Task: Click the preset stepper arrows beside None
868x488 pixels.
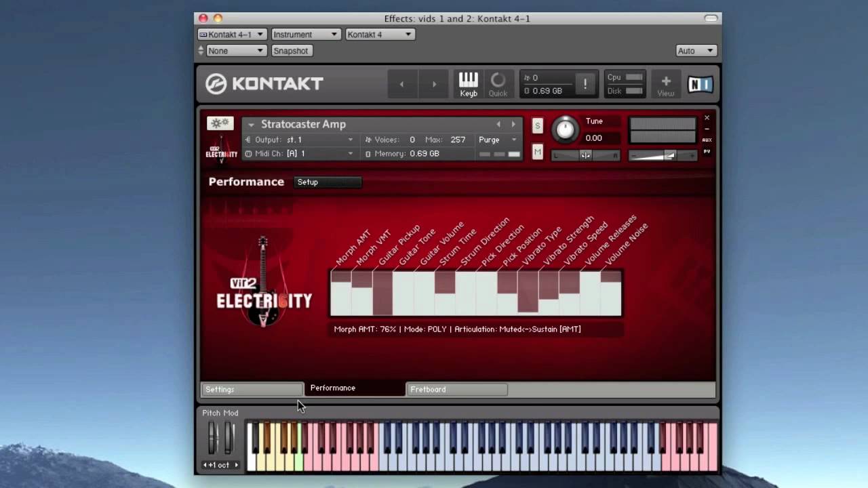Action: click(201, 51)
